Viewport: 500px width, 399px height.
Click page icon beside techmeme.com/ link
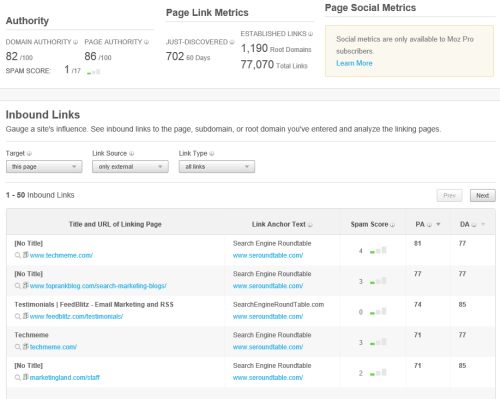point(25,347)
